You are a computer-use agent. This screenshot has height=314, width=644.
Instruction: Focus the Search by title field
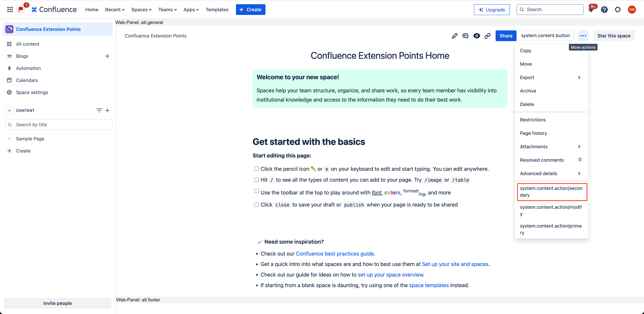(59, 124)
